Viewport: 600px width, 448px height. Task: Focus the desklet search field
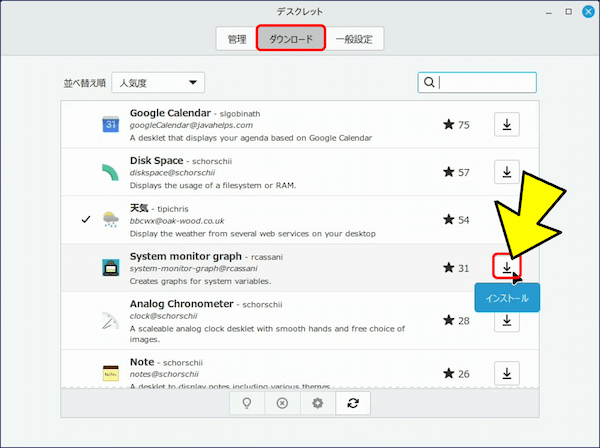click(x=477, y=82)
